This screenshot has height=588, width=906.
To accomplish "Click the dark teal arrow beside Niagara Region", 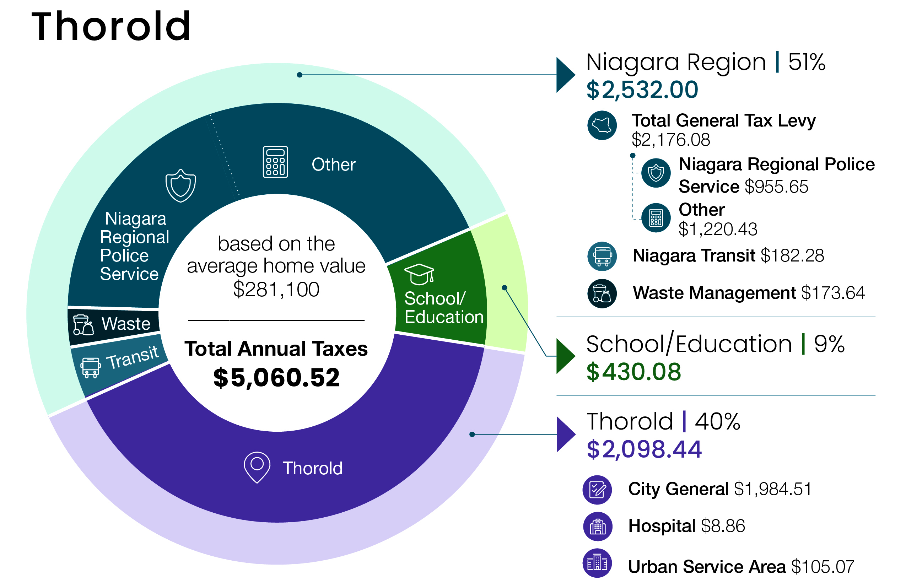I will 566,75.
